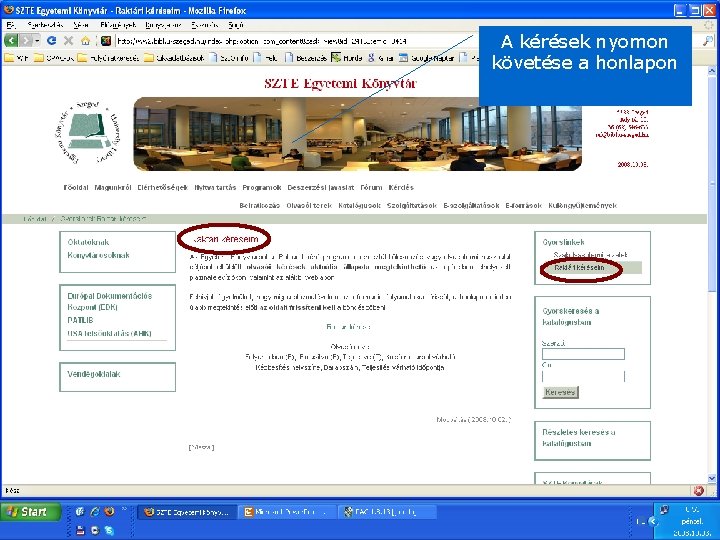Open the Szerkesztés menu
Viewport: 720px width, 540px height.
(45, 25)
